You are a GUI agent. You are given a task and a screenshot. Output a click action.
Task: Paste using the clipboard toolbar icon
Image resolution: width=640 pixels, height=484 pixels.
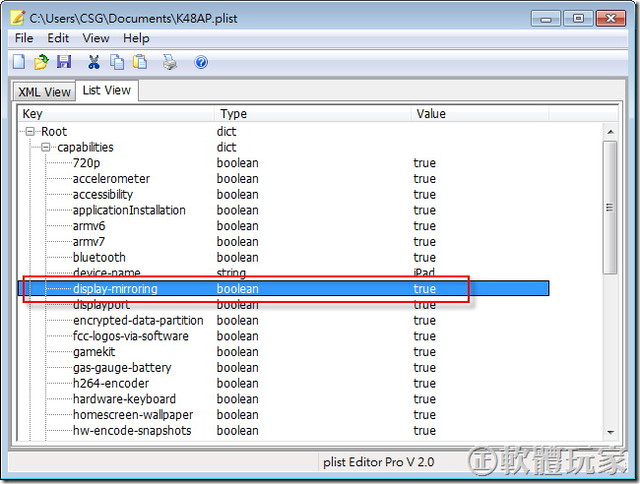(x=140, y=62)
